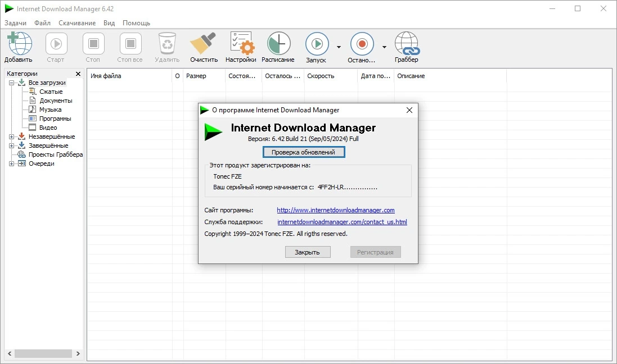Click the Стоп toolbar icon
The height and width of the screenshot is (364, 617).
94,43
